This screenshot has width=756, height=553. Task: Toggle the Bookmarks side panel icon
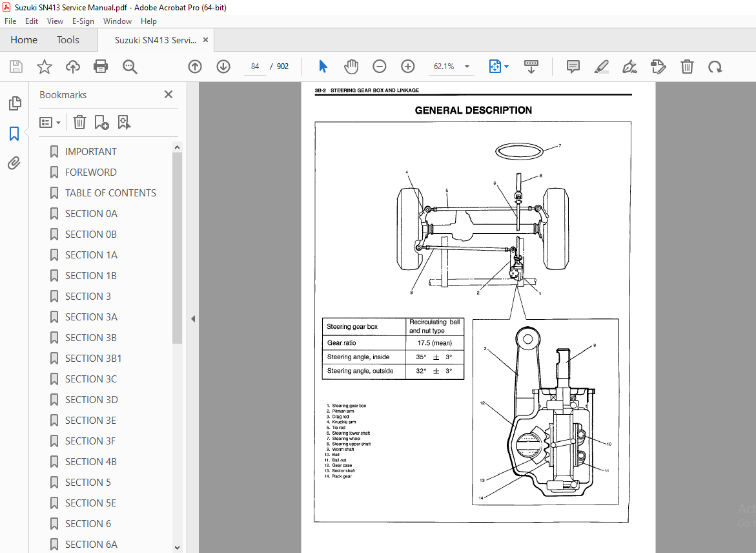pos(14,134)
